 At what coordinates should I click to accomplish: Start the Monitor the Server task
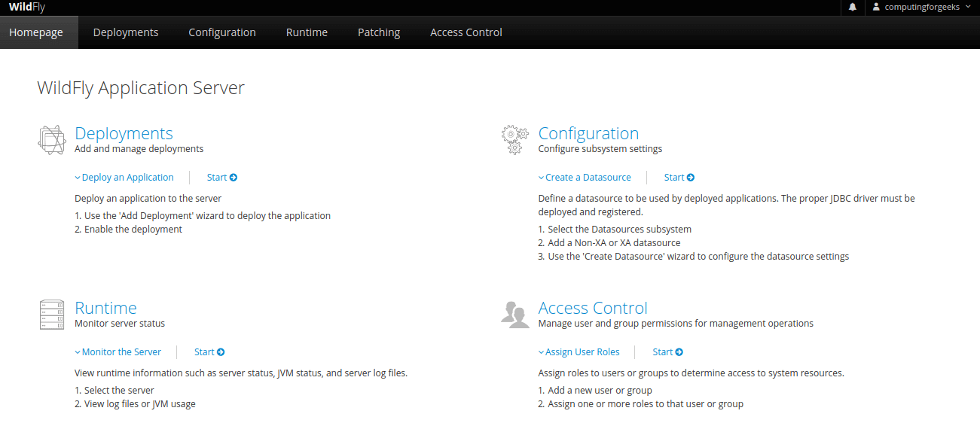click(x=209, y=352)
